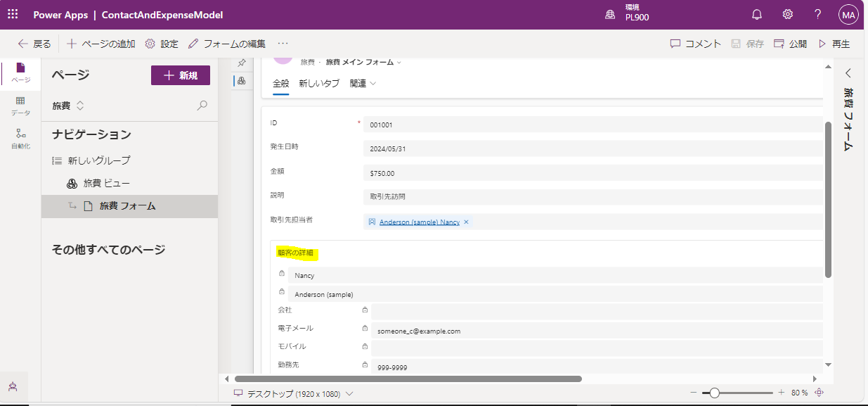
Task: Click the 999-9999 phone field
Action: pyautogui.click(x=597, y=367)
